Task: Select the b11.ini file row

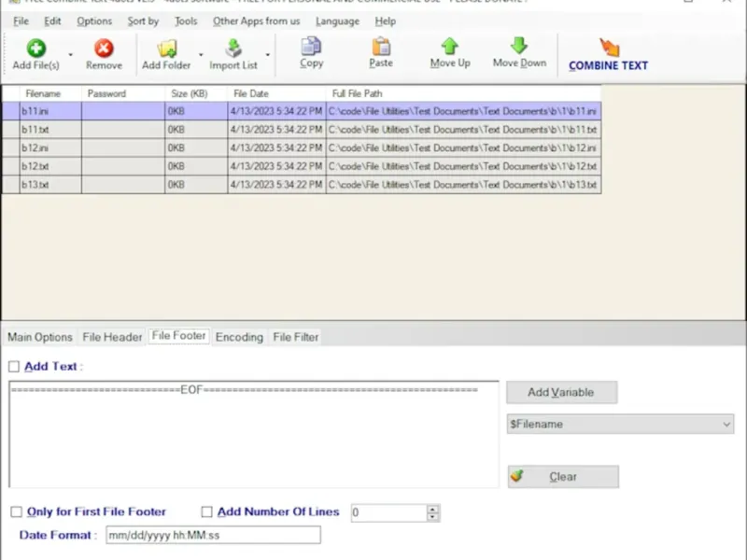Action: click(302, 111)
